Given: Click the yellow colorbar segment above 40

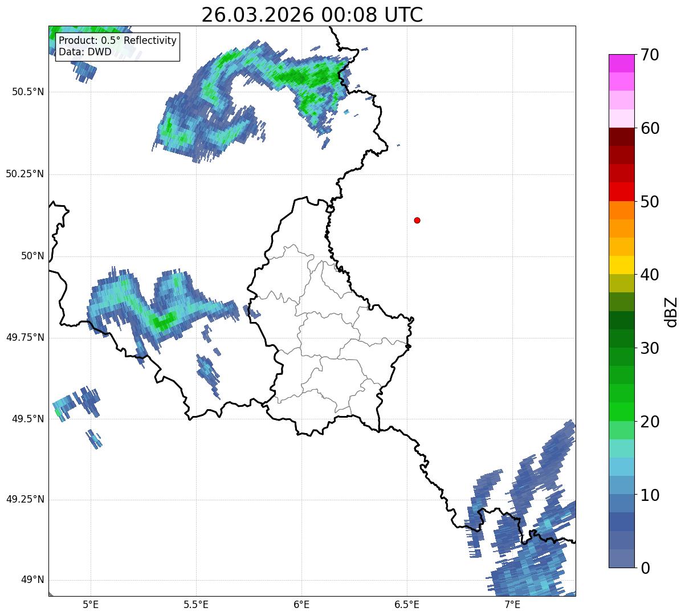Looking at the screenshot, I should point(622,265).
